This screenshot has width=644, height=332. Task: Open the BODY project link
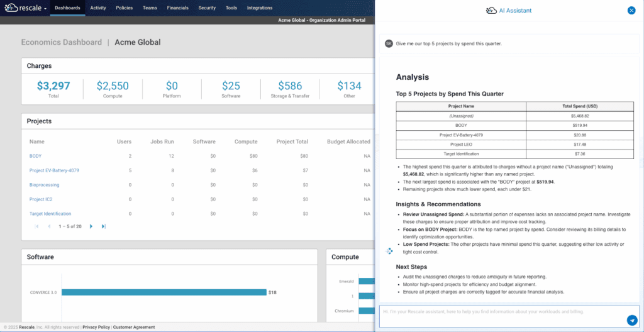click(x=35, y=156)
